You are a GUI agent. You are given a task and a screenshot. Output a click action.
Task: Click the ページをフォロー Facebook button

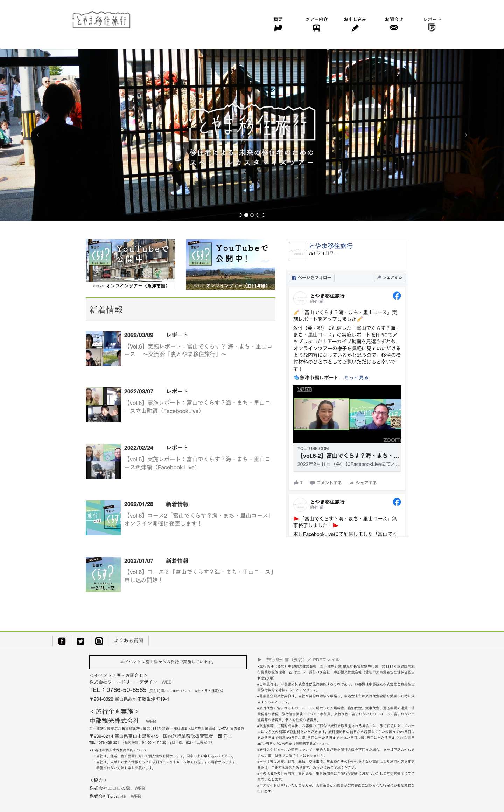(x=312, y=278)
